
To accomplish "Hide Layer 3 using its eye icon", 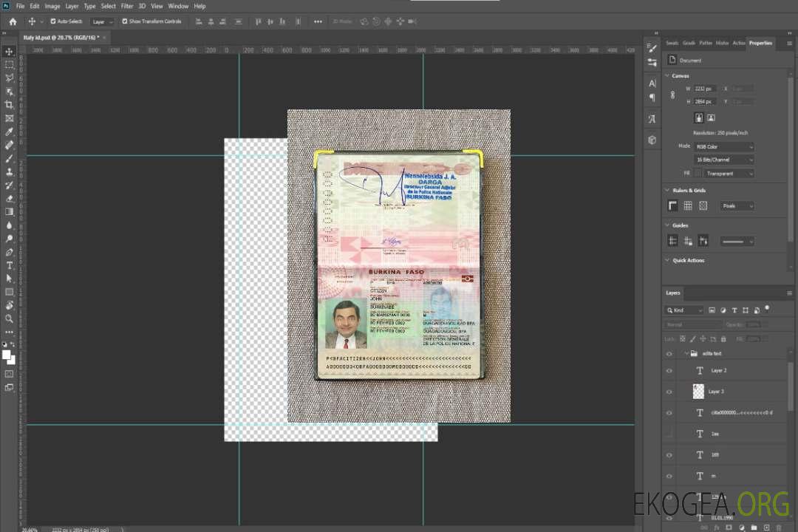I will click(669, 392).
